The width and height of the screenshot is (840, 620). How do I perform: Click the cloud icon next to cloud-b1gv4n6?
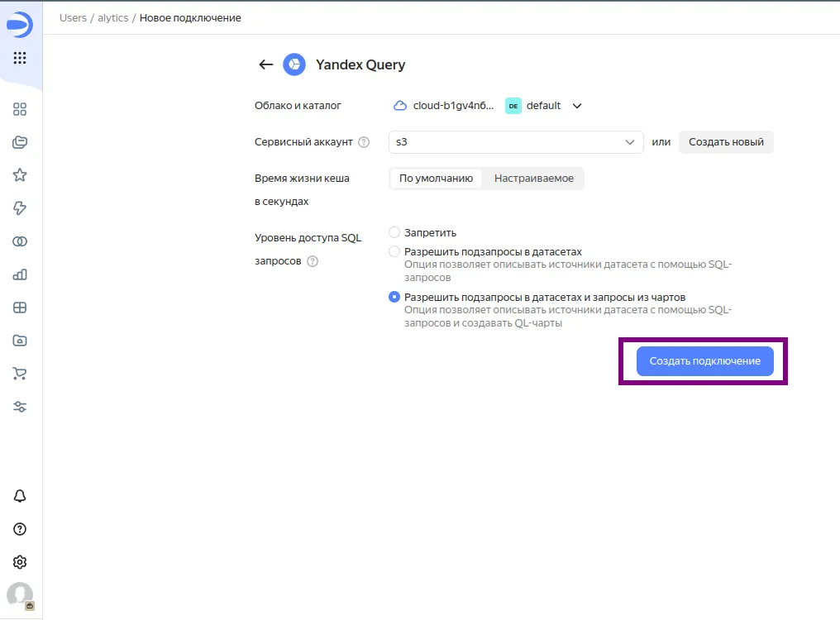pyautogui.click(x=400, y=106)
